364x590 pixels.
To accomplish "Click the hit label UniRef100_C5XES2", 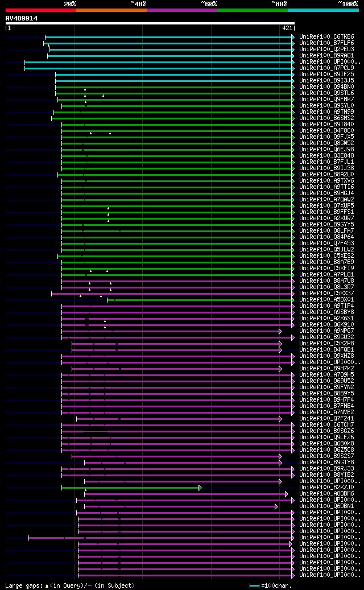I will point(326,256).
